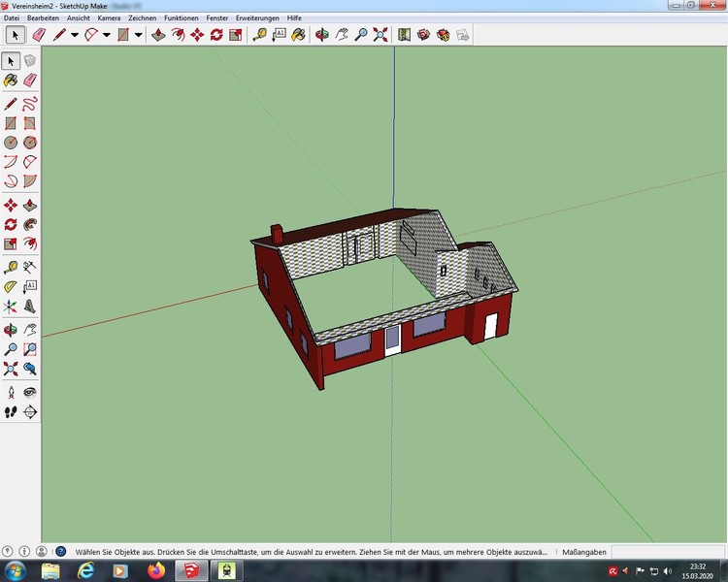Select the Circle tool

point(11,143)
